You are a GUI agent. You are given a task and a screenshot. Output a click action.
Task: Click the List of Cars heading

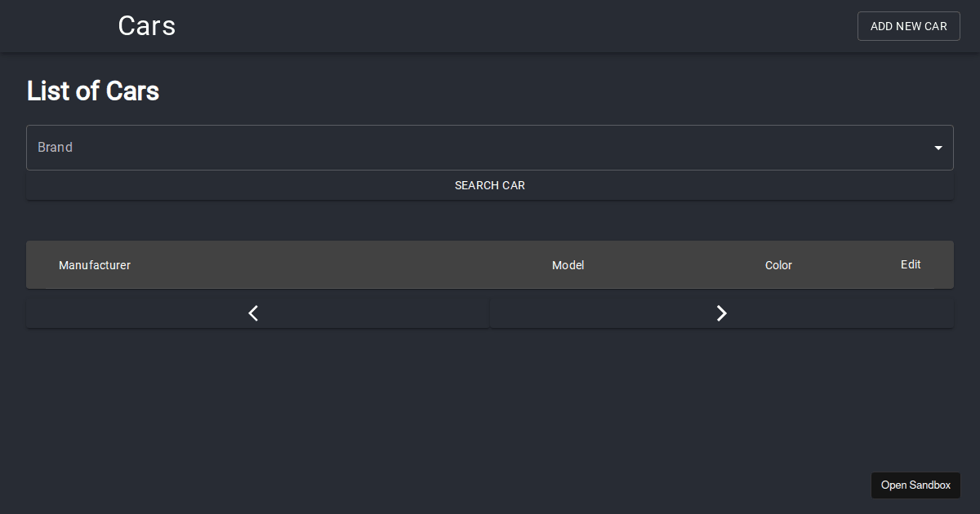tap(93, 91)
